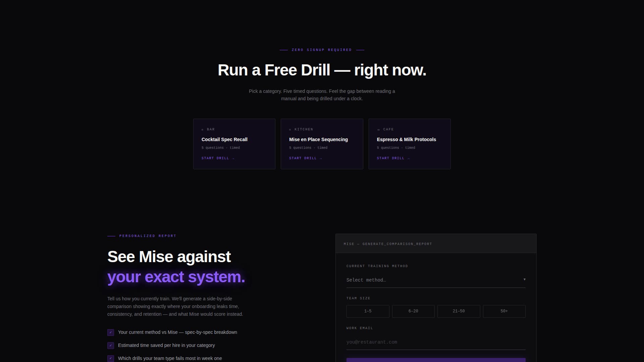
Task: Focus the work email input field
Action: click(436, 342)
